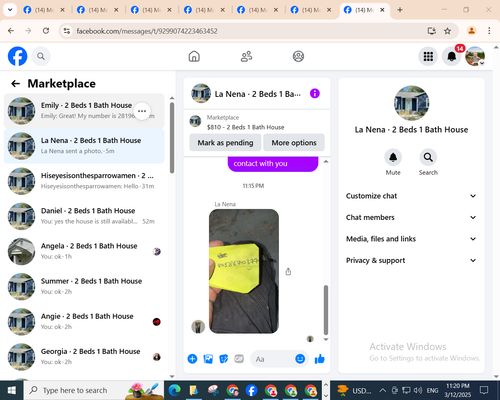Open the plus more-actions icon in composer
Screen dimensions: 500x400
tap(192, 359)
